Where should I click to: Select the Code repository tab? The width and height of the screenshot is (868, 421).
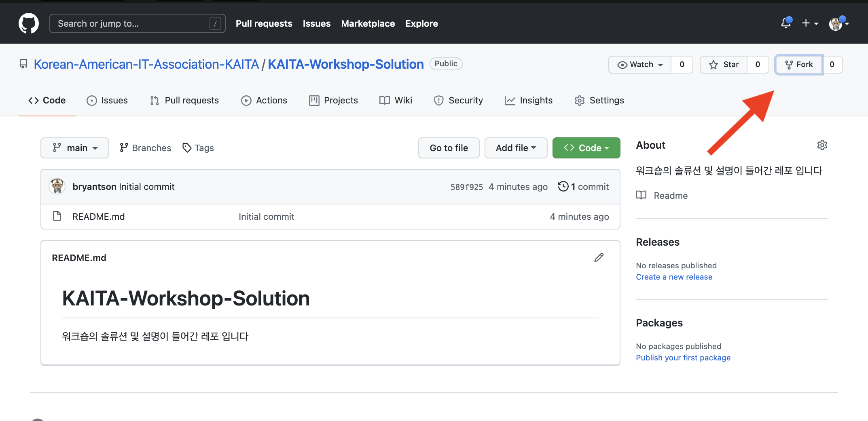pos(47,100)
